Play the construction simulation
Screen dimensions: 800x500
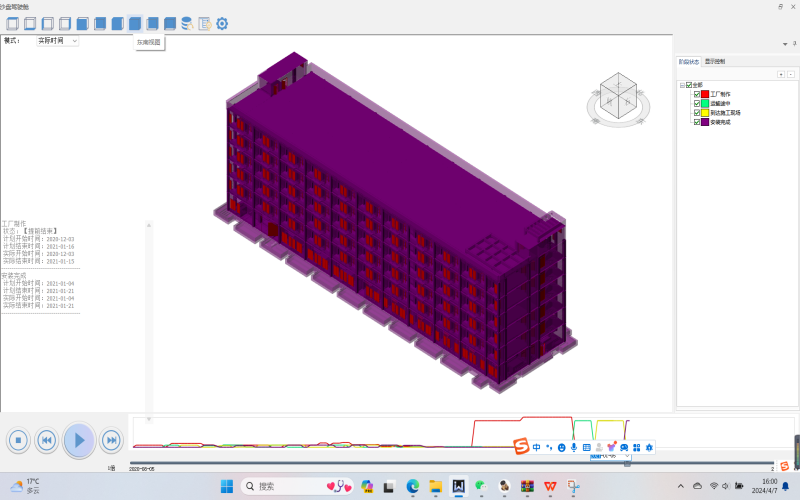click(x=79, y=440)
